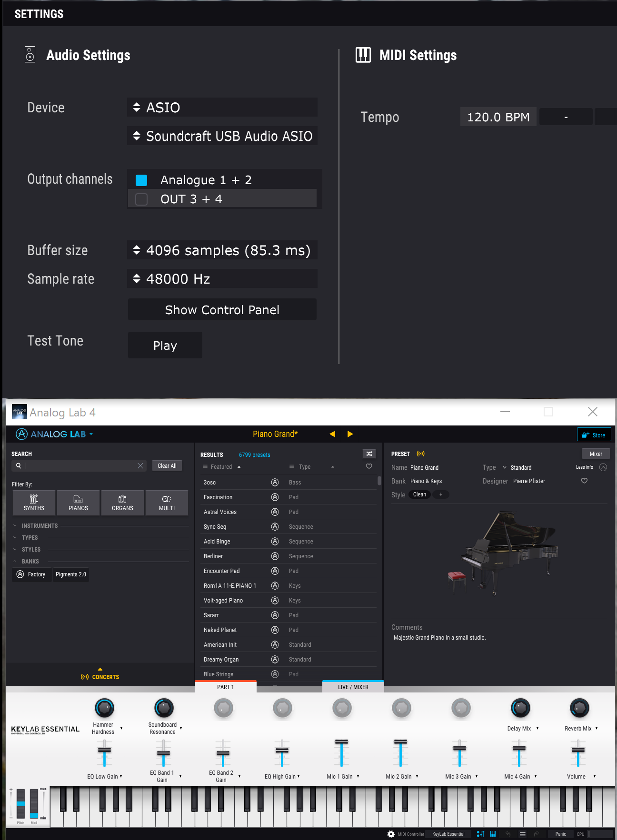Image resolution: width=617 pixels, height=840 pixels.
Task: Click the concert icon next to PRESET
Action: [420, 454]
